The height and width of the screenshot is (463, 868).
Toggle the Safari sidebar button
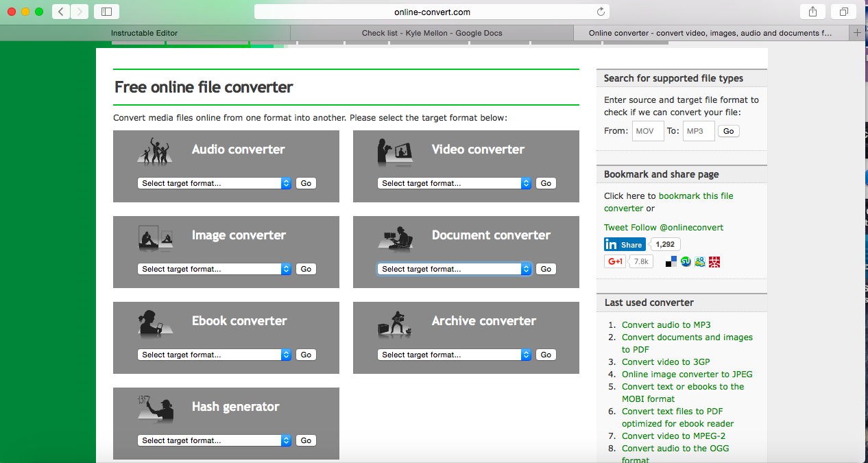pyautogui.click(x=106, y=12)
